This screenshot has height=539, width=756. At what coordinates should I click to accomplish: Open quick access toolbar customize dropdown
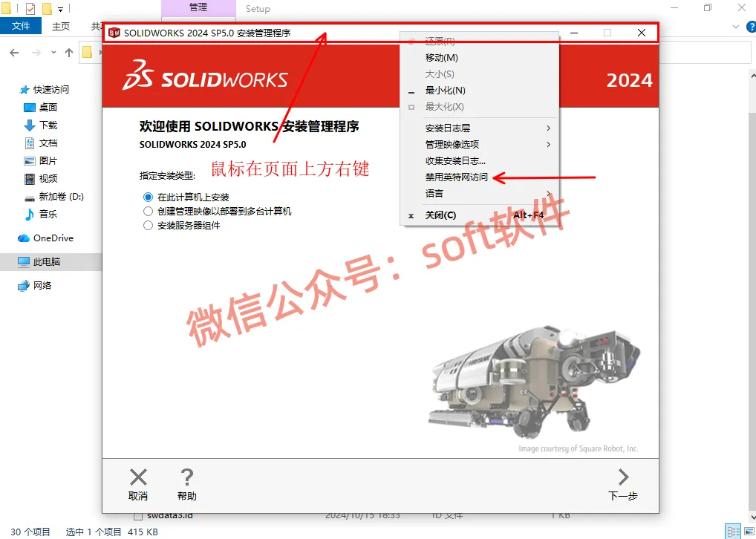(60, 9)
